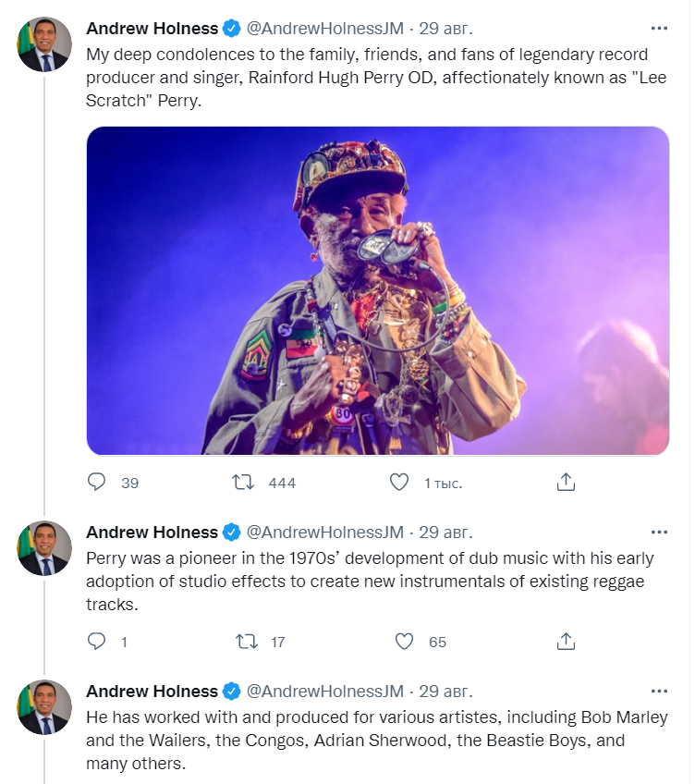Like the tweet with 1 тыс. likes

tap(399, 483)
